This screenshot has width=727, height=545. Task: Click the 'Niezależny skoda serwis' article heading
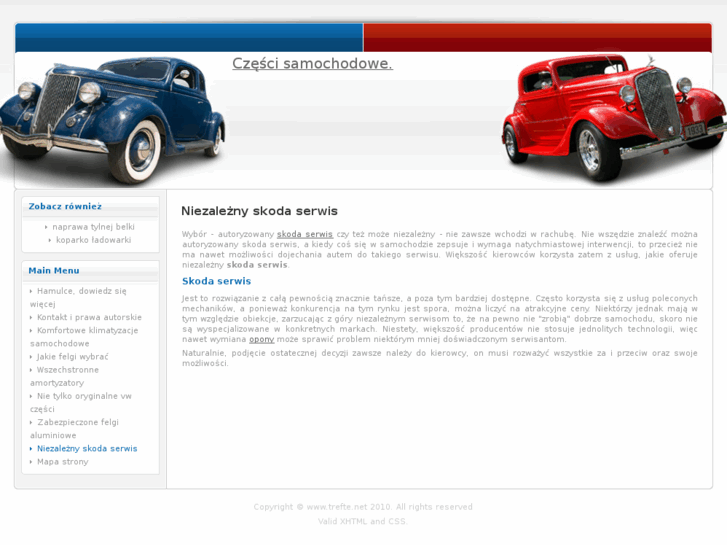[259, 211]
